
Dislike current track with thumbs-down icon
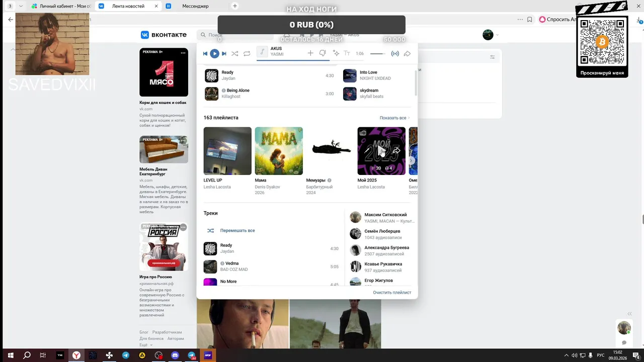pyautogui.click(x=323, y=53)
